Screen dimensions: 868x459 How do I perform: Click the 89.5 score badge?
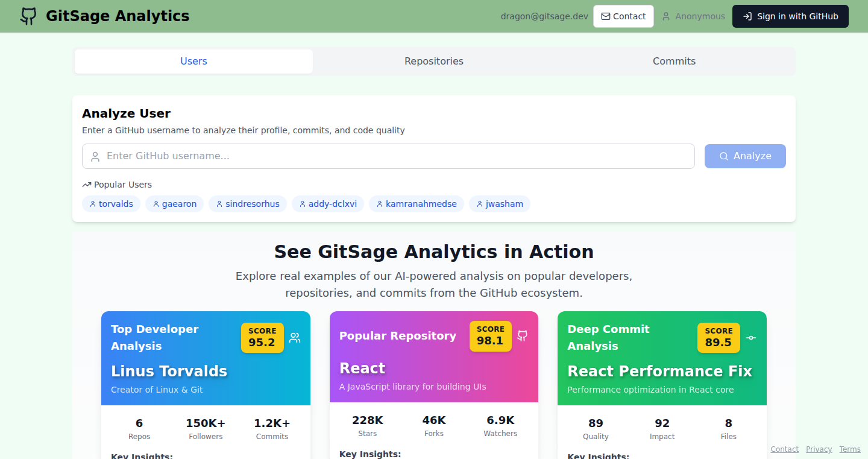[x=719, y=338]
